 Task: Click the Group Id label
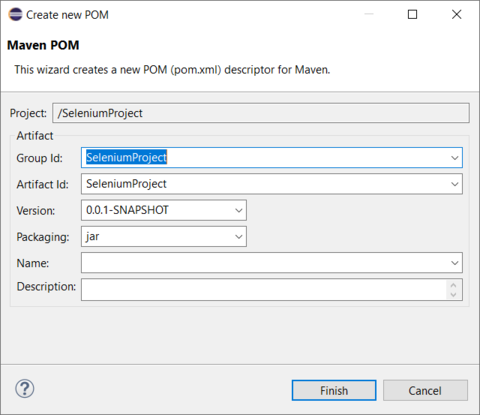[x=40, y=158]
